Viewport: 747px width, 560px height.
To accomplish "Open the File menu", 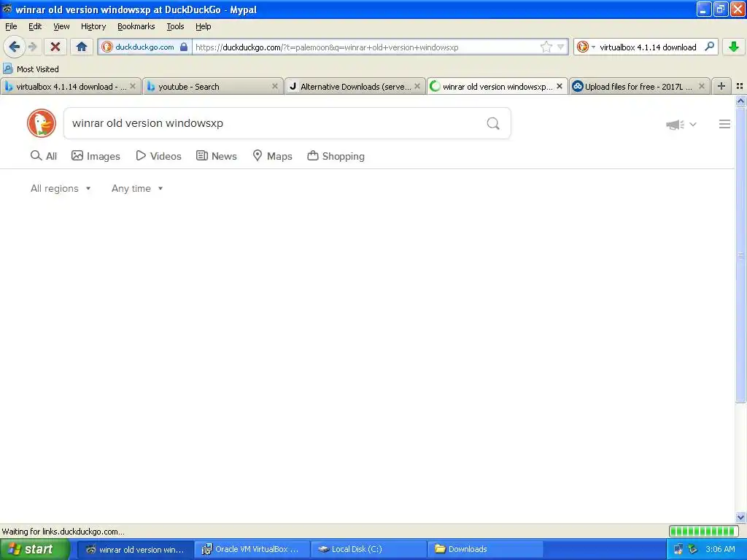I will [11, 26].
